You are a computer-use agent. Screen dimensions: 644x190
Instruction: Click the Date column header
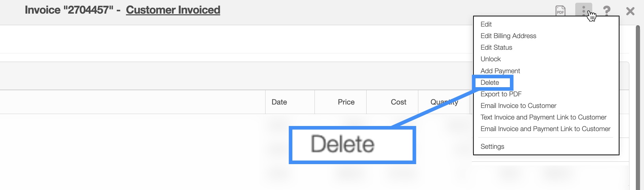pyautogui.click(x=279, y=102)
